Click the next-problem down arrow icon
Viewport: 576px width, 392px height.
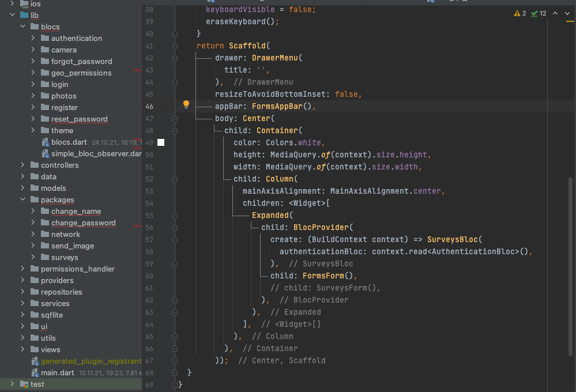tap(567, 13)
